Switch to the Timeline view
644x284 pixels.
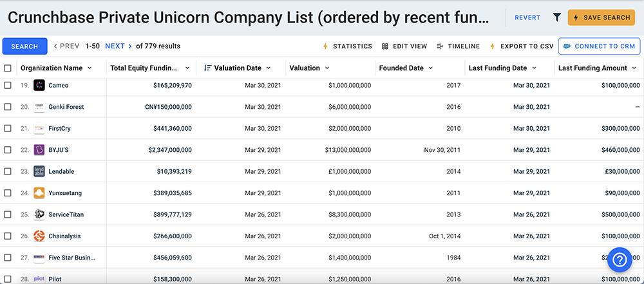459,46
